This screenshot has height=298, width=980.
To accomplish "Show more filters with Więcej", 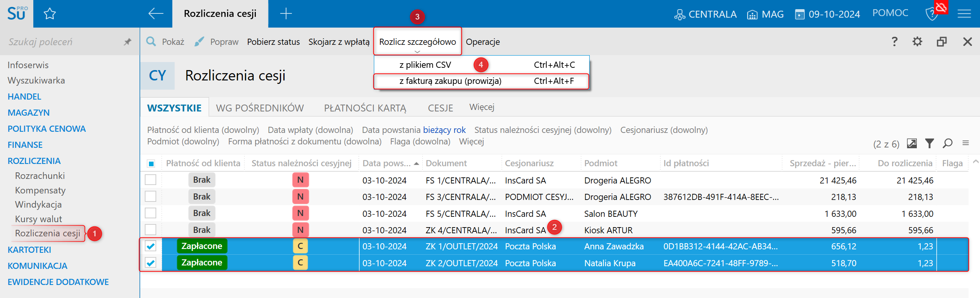I will click(471, 141).
